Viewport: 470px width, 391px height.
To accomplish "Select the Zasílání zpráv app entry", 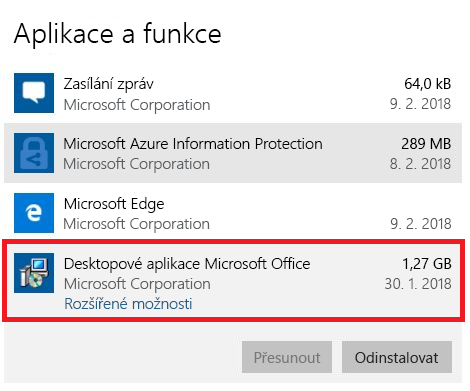I will [x=233, y=93].
